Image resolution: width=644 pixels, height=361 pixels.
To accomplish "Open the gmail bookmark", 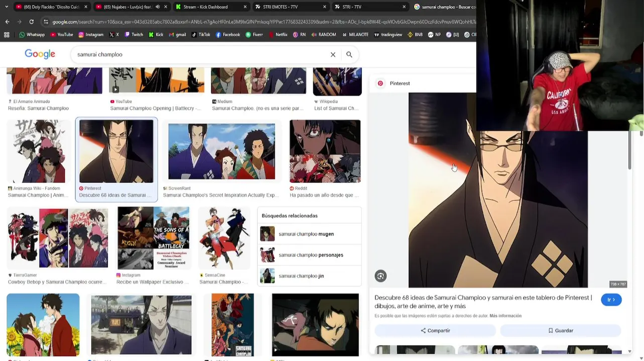I will tap(177, 35).
